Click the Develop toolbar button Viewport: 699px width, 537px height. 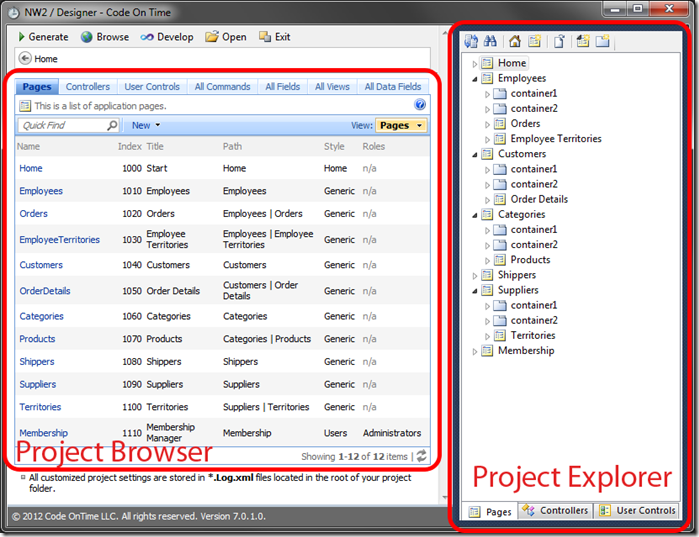(167, 37)
